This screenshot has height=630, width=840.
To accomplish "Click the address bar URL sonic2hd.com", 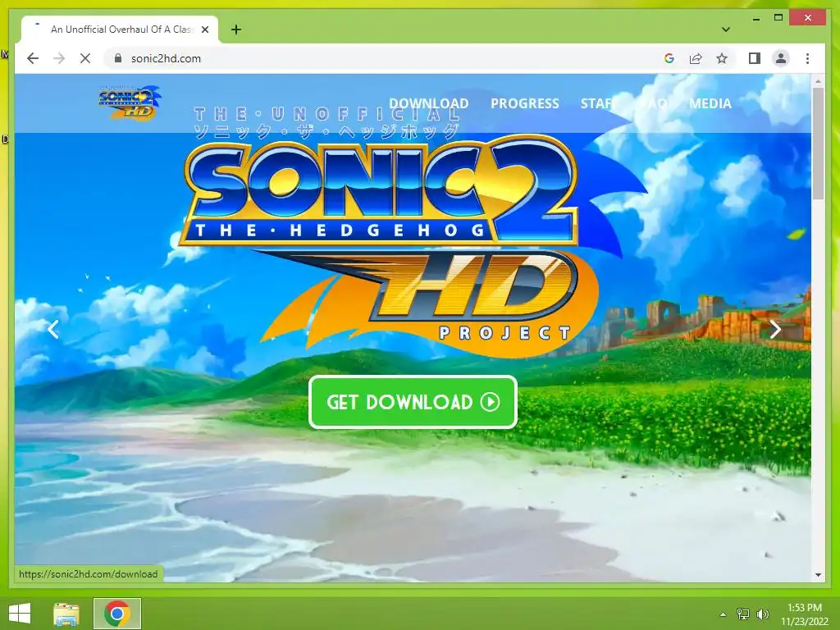I will [166, 58].
